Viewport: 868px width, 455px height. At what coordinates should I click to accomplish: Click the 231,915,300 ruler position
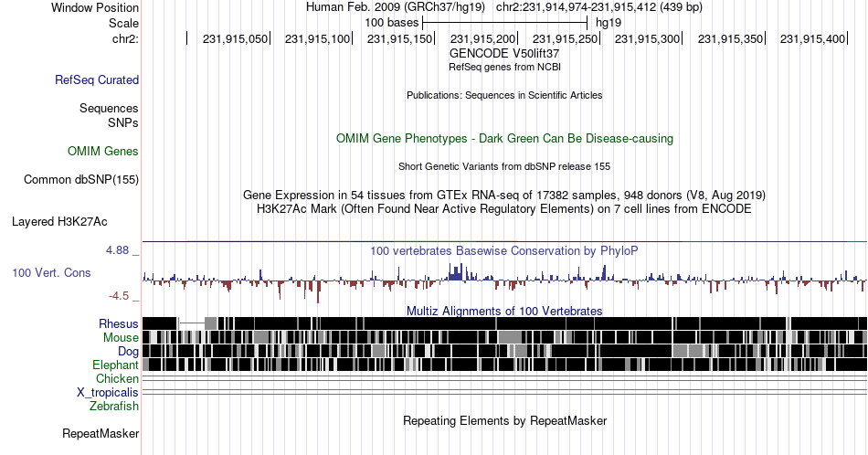[x=647, y=38]
